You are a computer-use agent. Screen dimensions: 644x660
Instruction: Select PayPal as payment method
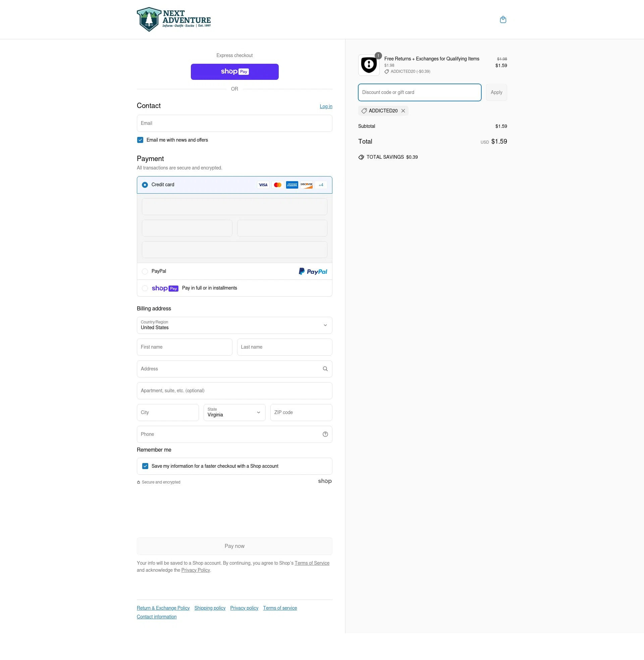coord(145,271)
